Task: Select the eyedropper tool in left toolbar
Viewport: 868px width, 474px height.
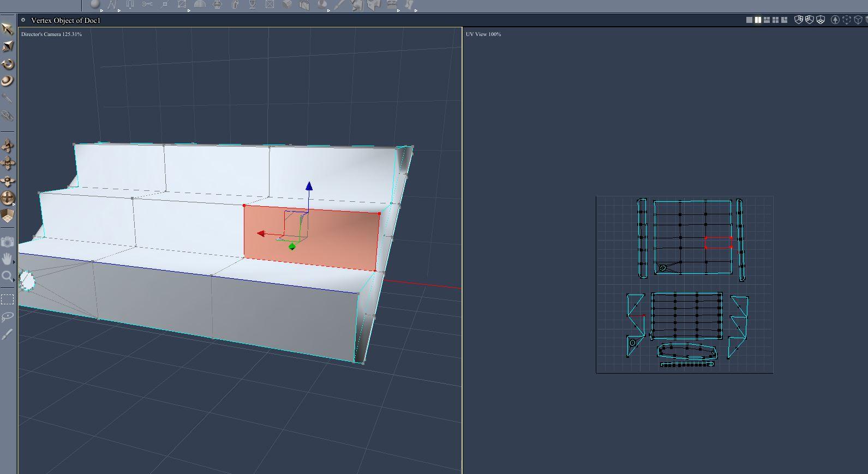Action: 8,99
